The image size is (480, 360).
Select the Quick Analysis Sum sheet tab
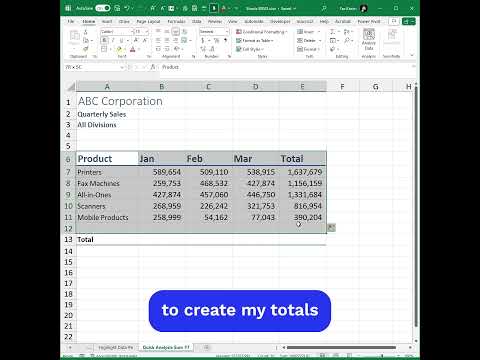coord(166,347)
